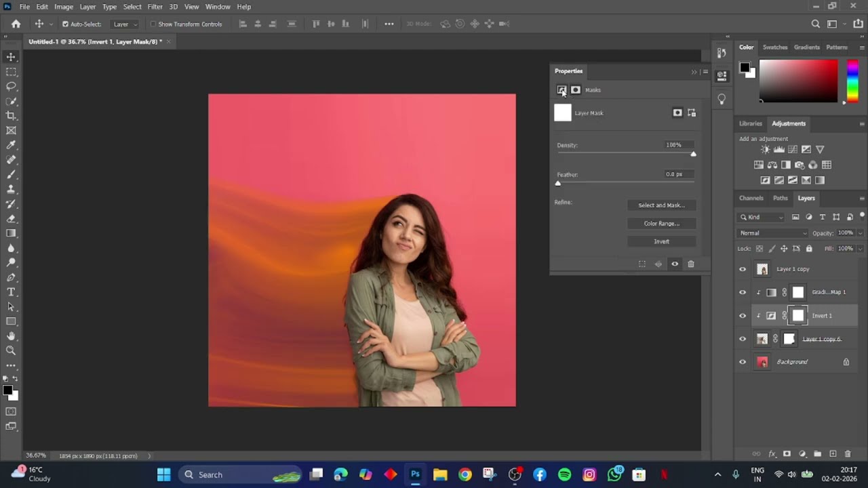Click the Invert button in Properties
Screen dimensions: 868x488
tap(662, 241)
